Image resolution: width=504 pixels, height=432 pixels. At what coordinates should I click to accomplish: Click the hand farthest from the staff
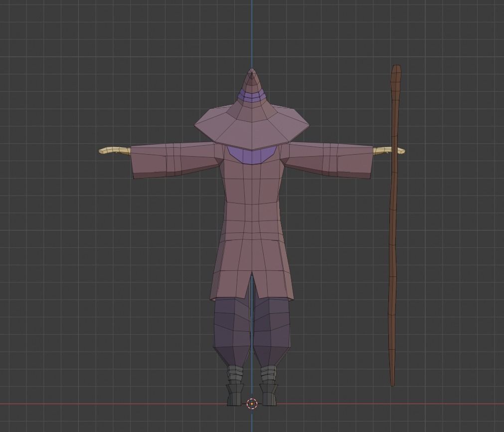click(x=115, y=151)
